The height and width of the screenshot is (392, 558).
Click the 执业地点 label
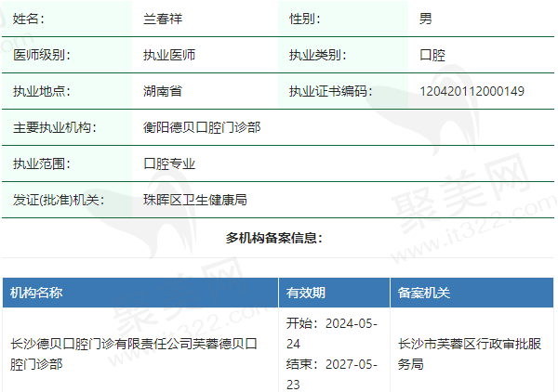coord(42,91)
